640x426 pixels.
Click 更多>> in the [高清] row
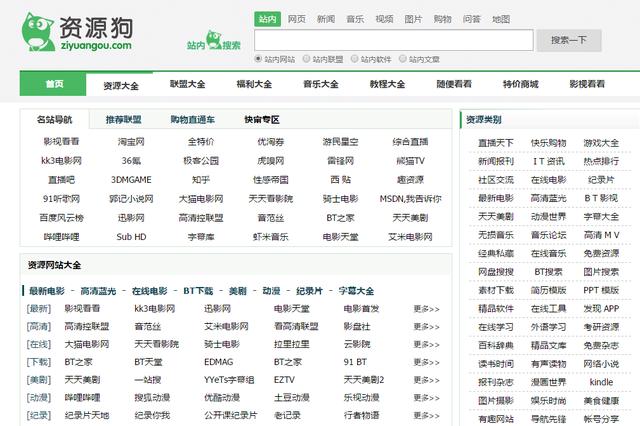(426, 326)
